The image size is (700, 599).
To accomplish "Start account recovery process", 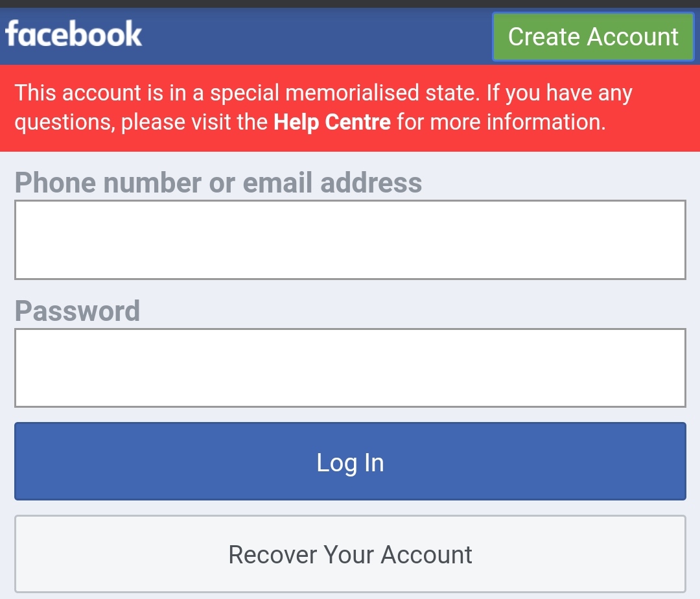I will pyautogui.click(x=350, y=554).
